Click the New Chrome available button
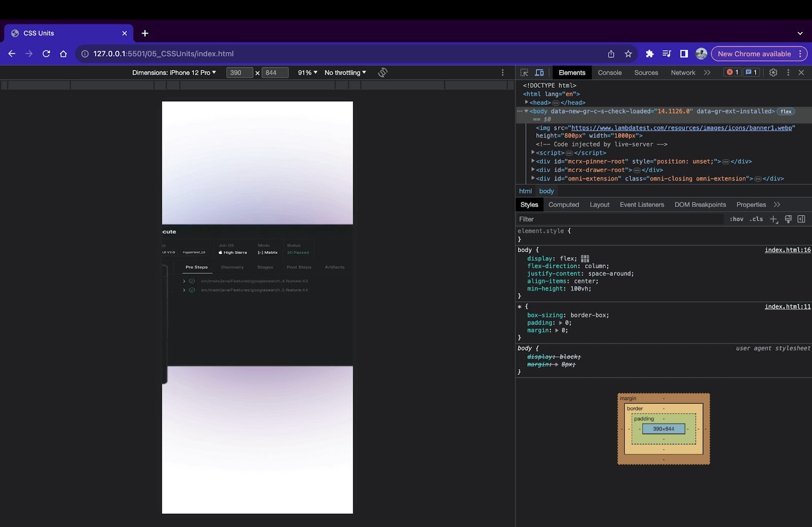812x527 pixels. [754, 54]
